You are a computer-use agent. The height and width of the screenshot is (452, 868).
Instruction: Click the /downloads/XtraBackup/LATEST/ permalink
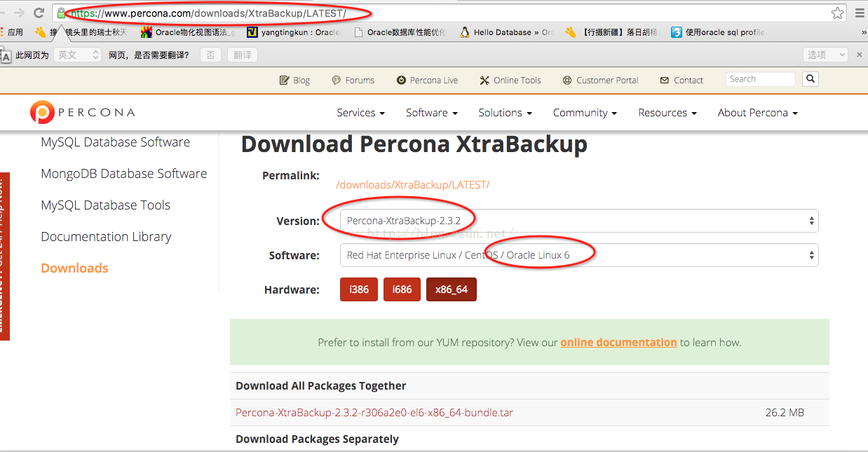pos(413,185)
